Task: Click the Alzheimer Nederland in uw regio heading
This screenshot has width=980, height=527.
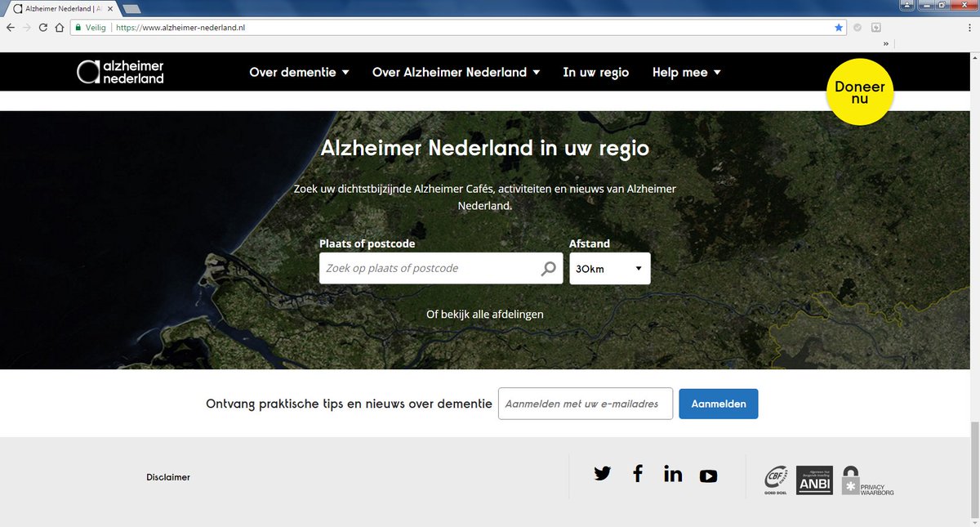Action: point(485,149)
